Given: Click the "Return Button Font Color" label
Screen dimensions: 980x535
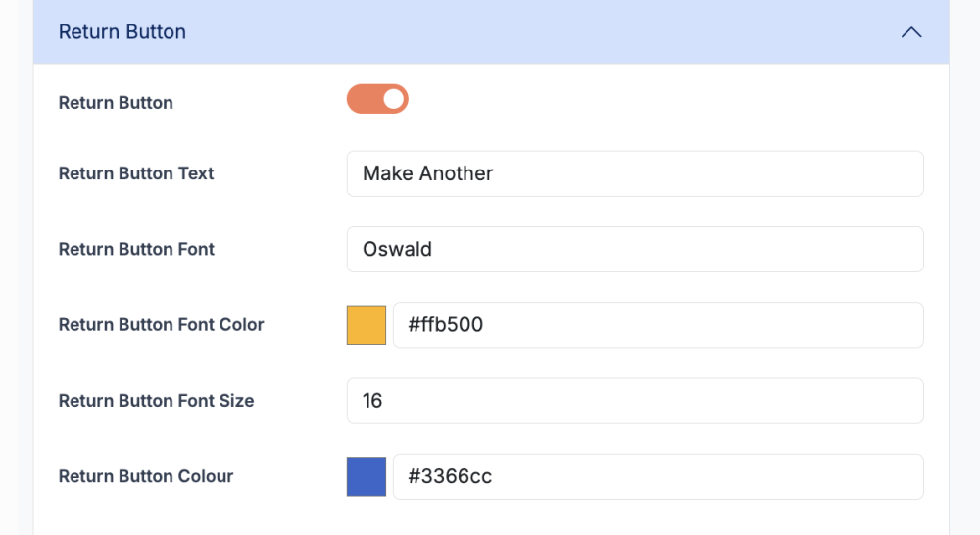Looking at the screenshot, I should 162,325.
